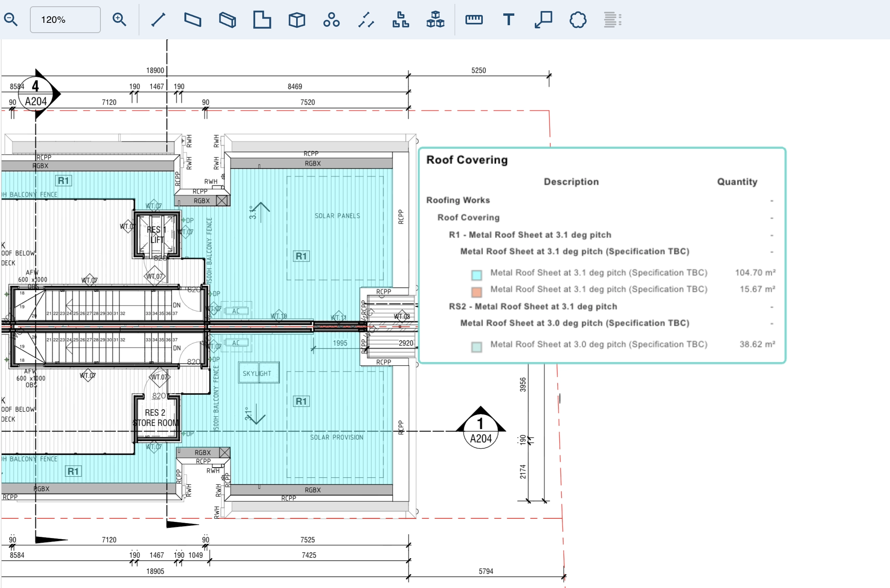
Task: Click the Roof Covering legend title
Action: point(467,160)
